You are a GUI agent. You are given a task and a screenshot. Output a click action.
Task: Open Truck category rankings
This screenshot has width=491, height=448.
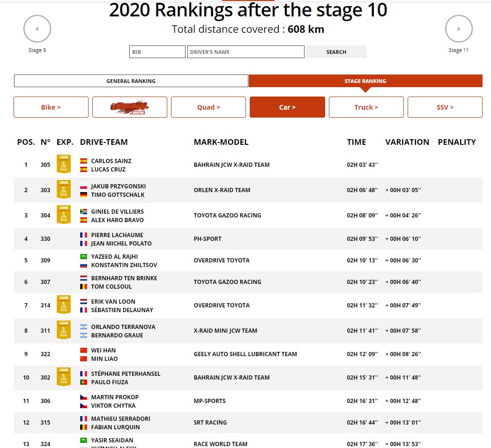(x=366, y=107)
